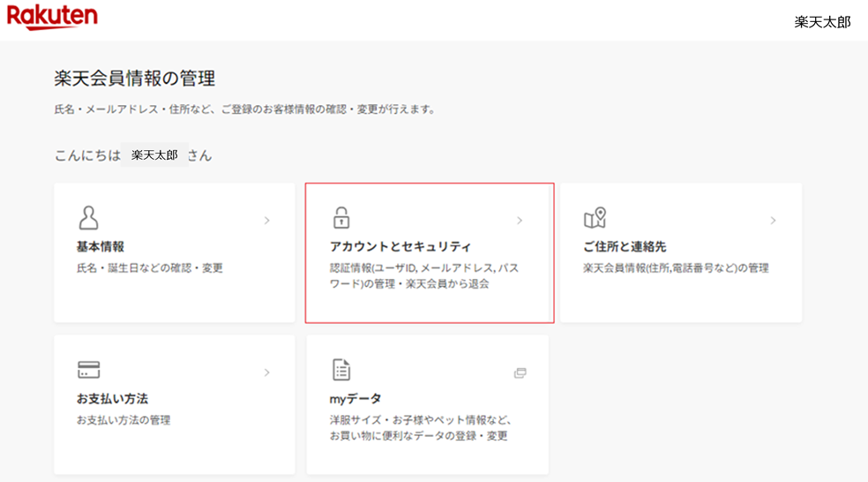
Task: Click text お支払い方法の管理
Action: (x=123, y=420)
